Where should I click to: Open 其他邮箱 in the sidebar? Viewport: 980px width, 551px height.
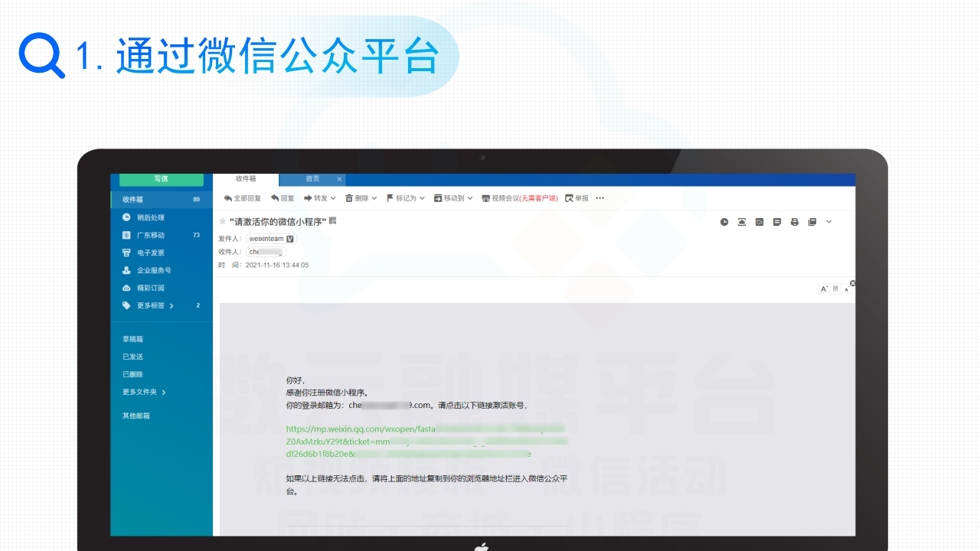[x=136, y=416]
